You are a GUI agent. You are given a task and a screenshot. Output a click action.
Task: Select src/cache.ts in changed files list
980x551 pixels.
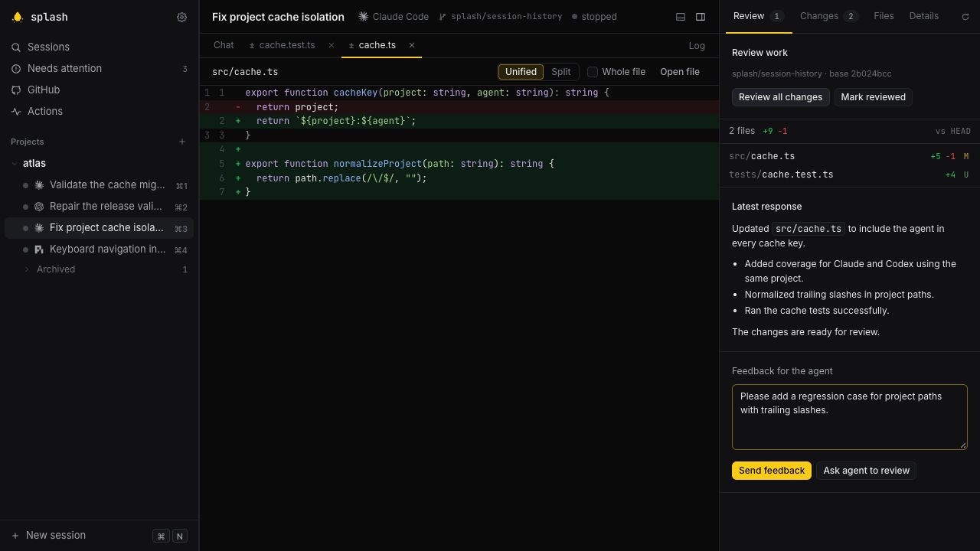850,156
